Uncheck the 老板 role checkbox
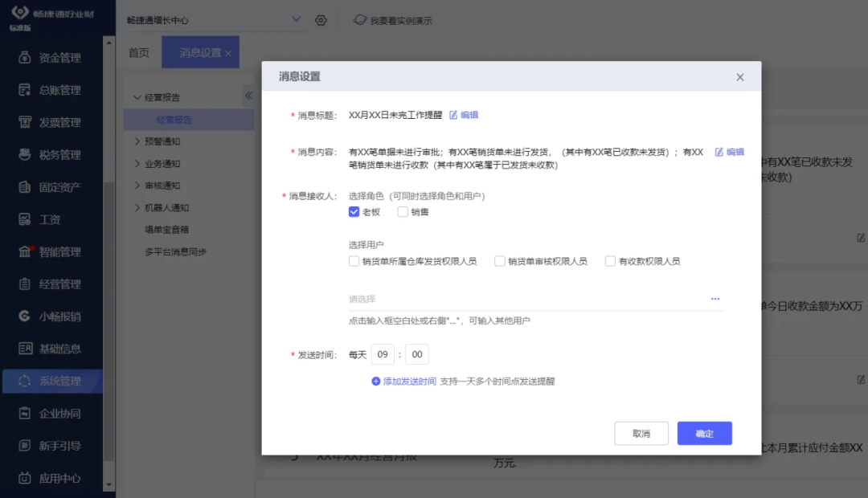The image size is (868, 498). coord(354,211)
